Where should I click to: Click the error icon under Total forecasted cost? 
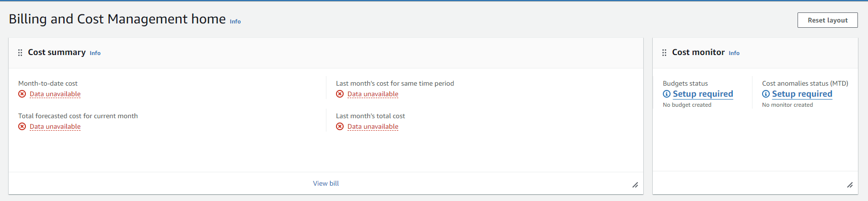(x=22, y=126)
